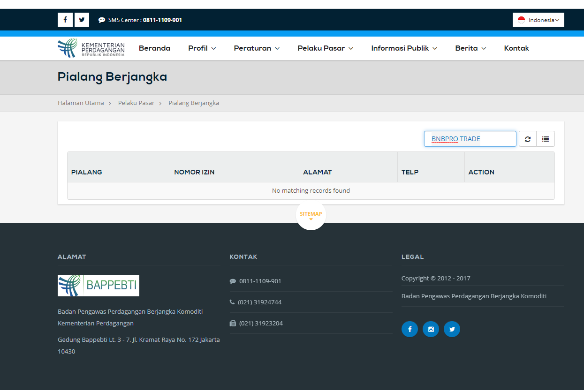Click the Halaman Utama breadcrumb link

[81, 103]
